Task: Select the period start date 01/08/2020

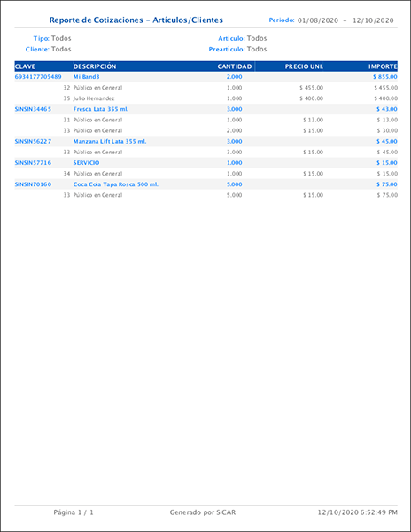Action: tap(318, 20)
